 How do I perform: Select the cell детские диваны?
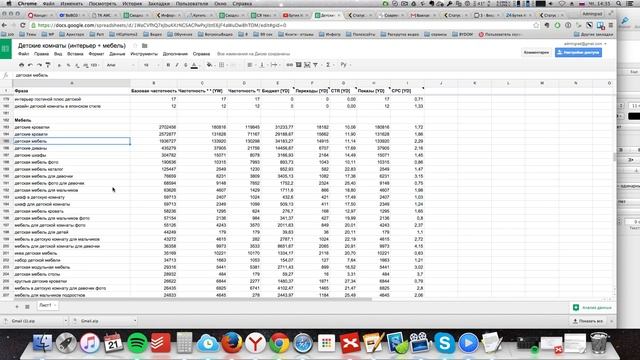point(71,148)
